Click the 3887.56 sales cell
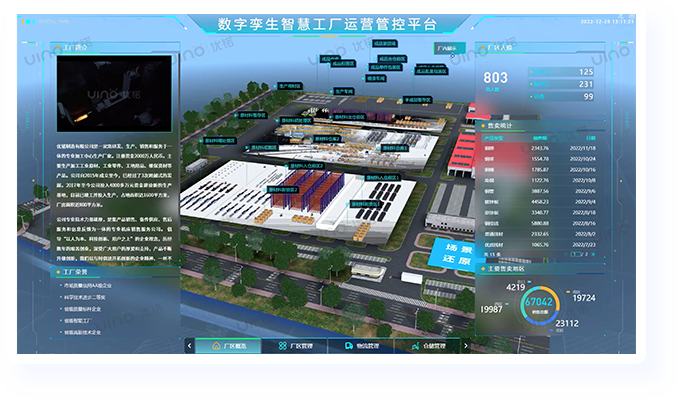678x398 pixels. click(x=540, y=191)
